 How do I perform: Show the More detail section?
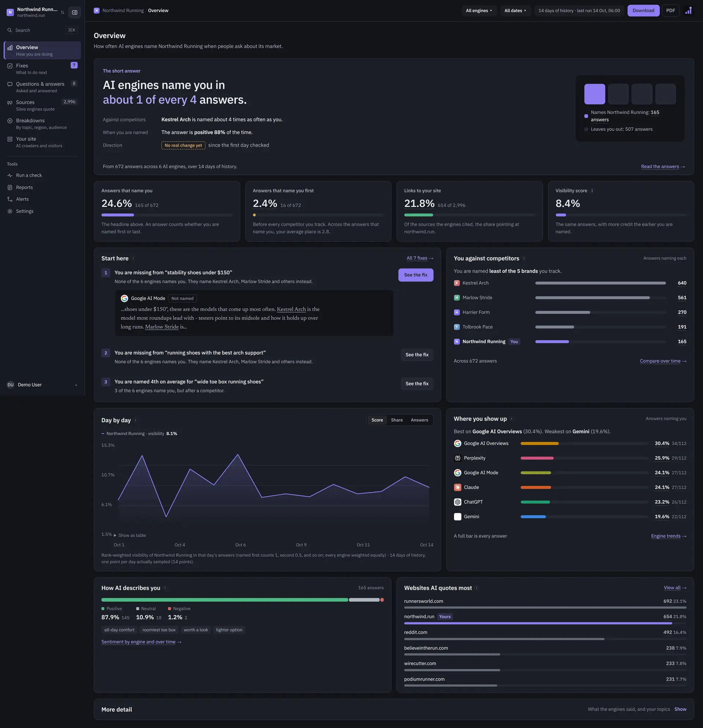[x=680, y=709]
